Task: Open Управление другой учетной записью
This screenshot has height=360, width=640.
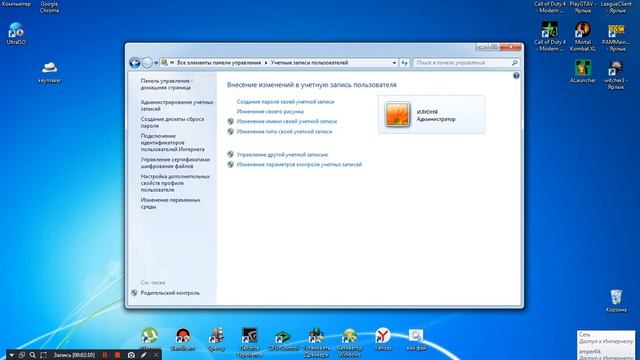Action: tap(282, 155)
